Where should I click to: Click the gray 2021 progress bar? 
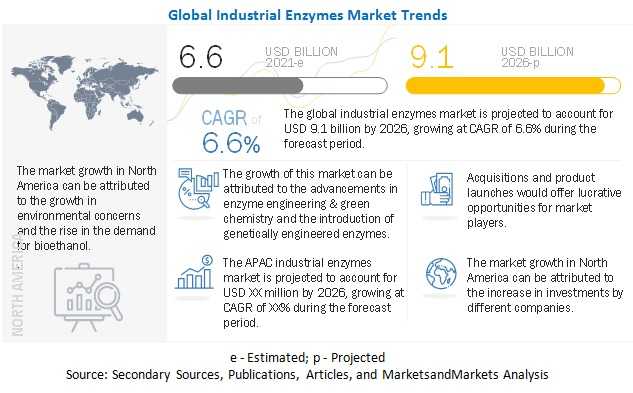pyautogui.click(x=280, y=86)
